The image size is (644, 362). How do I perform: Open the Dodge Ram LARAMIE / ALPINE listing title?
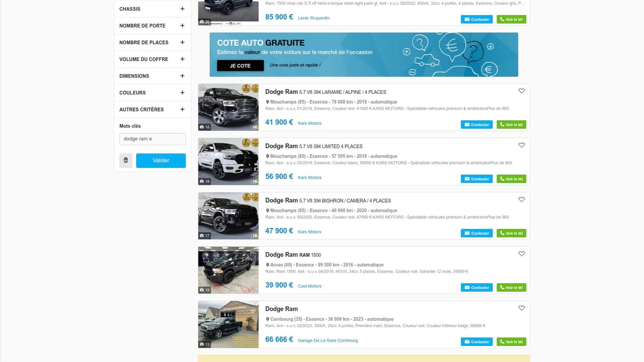pos(326,92)
